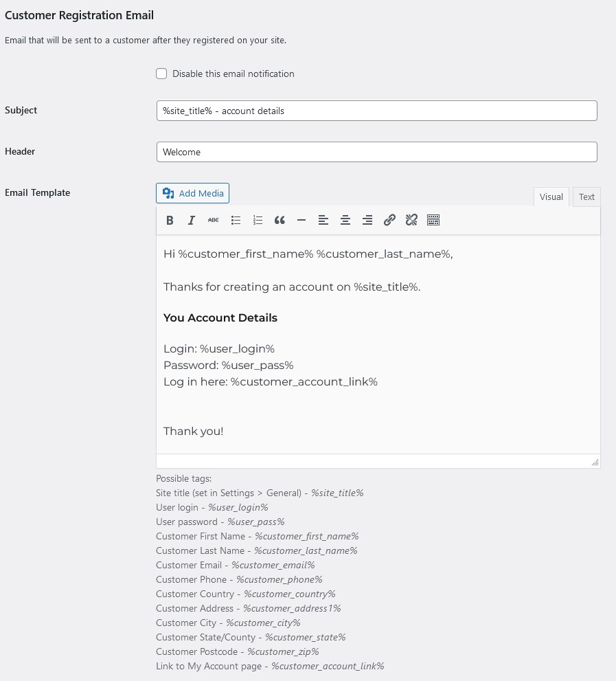The height and width of the screenshot is (681, 616).
Task: Insert a blockquote
Action: coord(280,220)
